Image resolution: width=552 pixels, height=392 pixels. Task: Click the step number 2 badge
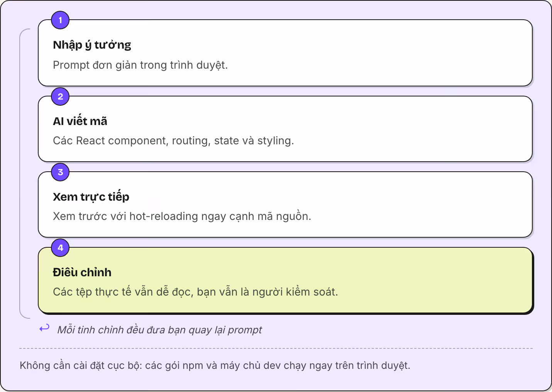click(60, 96)
